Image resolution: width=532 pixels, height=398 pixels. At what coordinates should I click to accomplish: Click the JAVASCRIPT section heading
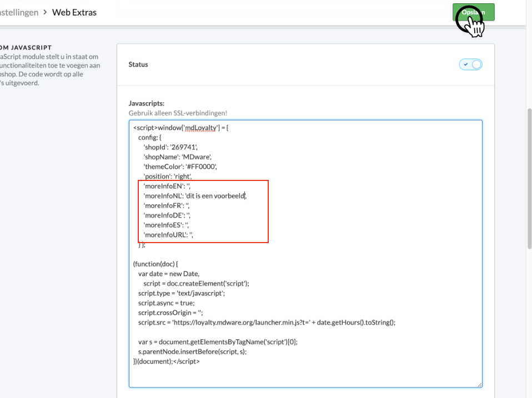26,48
